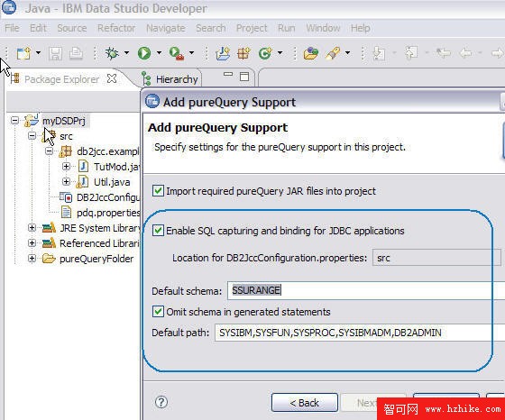Click the Back navigation arrow icon

tap(465, 53)
